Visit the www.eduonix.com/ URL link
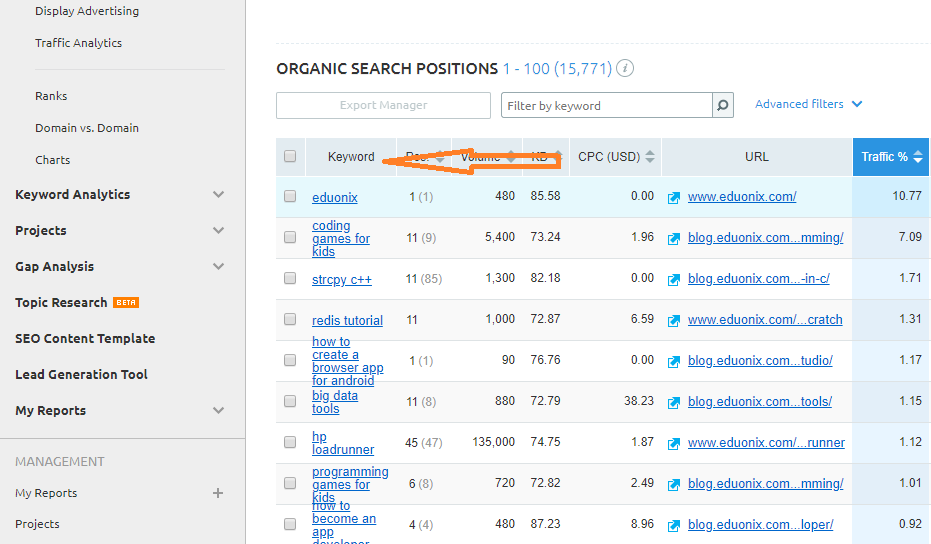 (742, 197)
